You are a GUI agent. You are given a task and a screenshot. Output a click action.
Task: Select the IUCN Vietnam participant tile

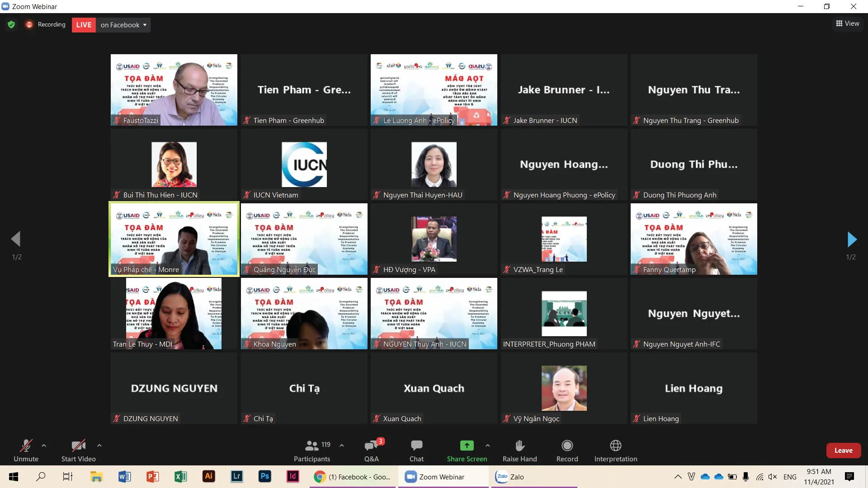click(x=304, y=164)
